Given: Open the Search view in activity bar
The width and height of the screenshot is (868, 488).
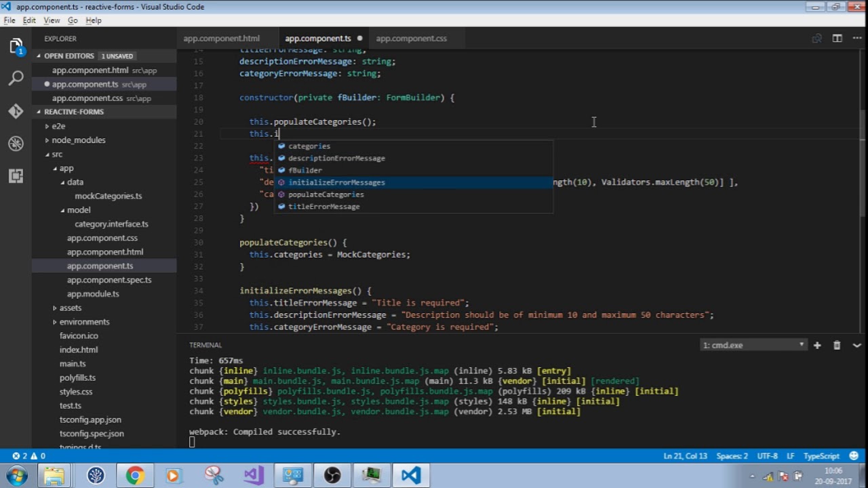Looking at the screenshot, I should (16, 79).
